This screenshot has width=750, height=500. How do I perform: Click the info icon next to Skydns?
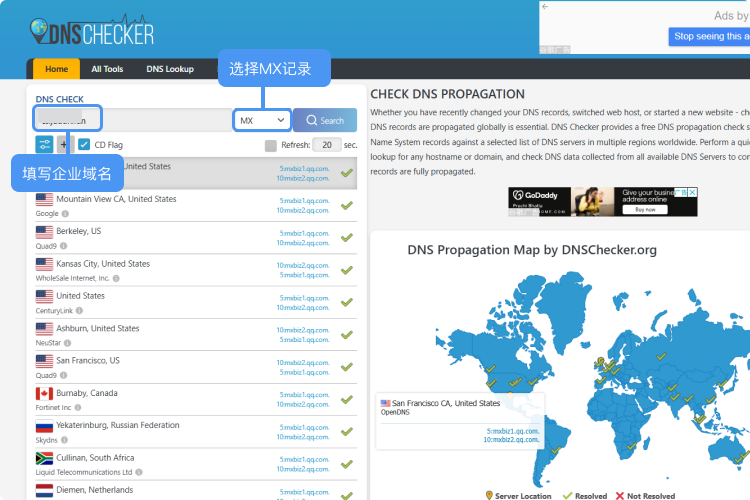coord(64,440)
